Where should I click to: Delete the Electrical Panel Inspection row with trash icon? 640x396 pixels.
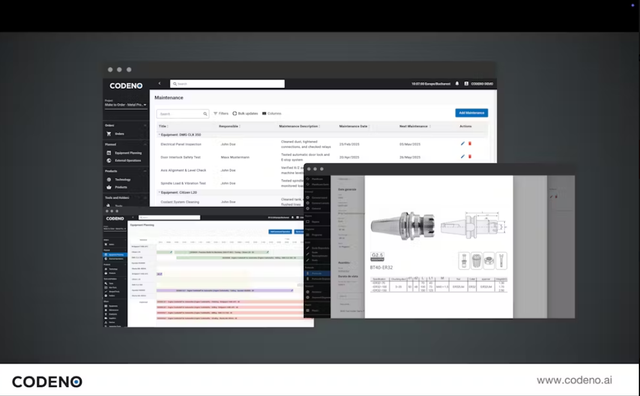click(x=470, y=143)
